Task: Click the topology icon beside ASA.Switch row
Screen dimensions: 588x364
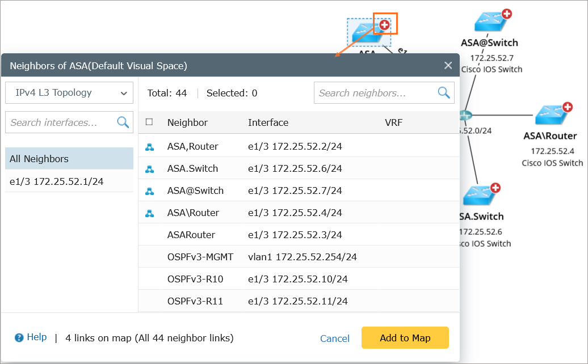Action: tap(149, 169)
